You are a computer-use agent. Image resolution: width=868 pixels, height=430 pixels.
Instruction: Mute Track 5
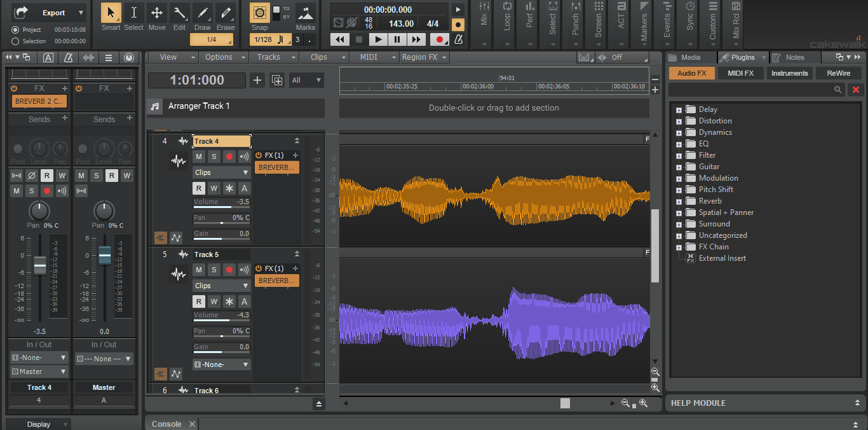coord(199,270)
